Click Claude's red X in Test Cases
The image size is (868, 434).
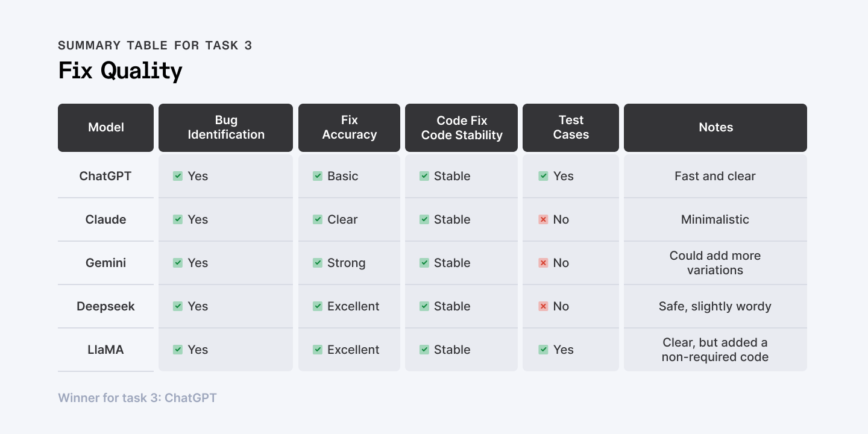[x=543, y=219]
